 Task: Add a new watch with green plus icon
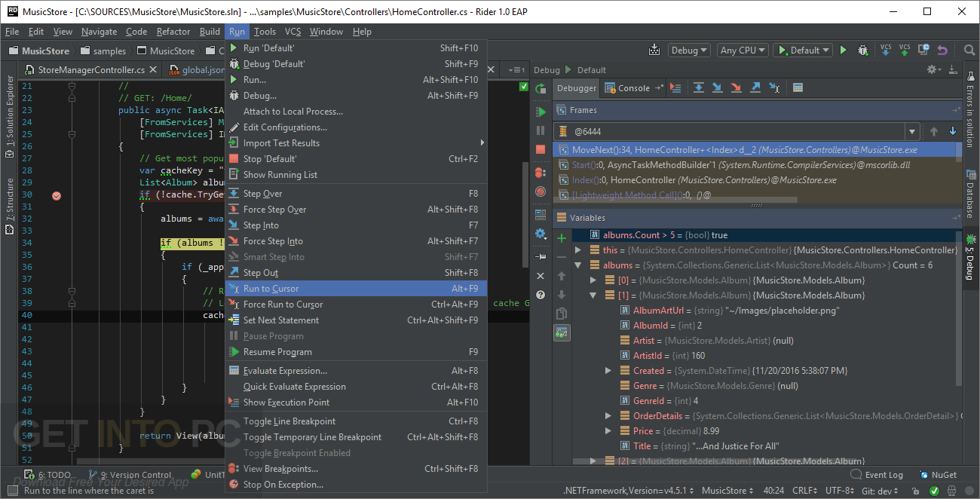point(562,238)
